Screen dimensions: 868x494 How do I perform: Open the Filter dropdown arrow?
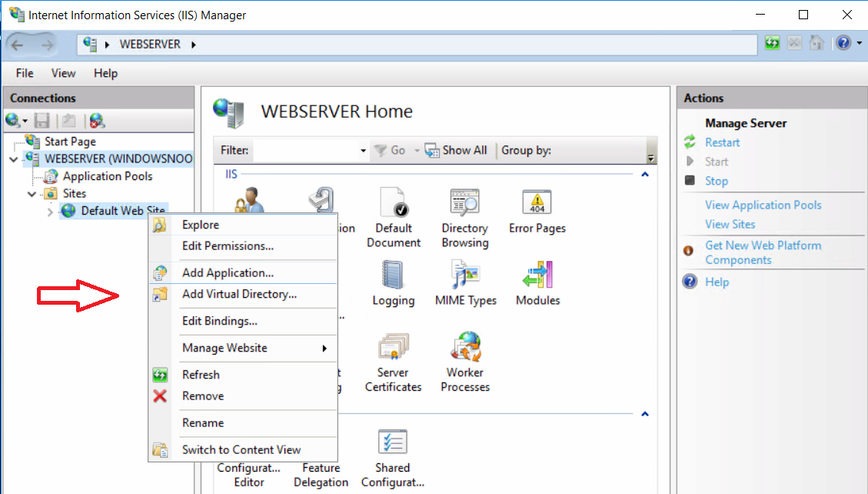(363, 151)
